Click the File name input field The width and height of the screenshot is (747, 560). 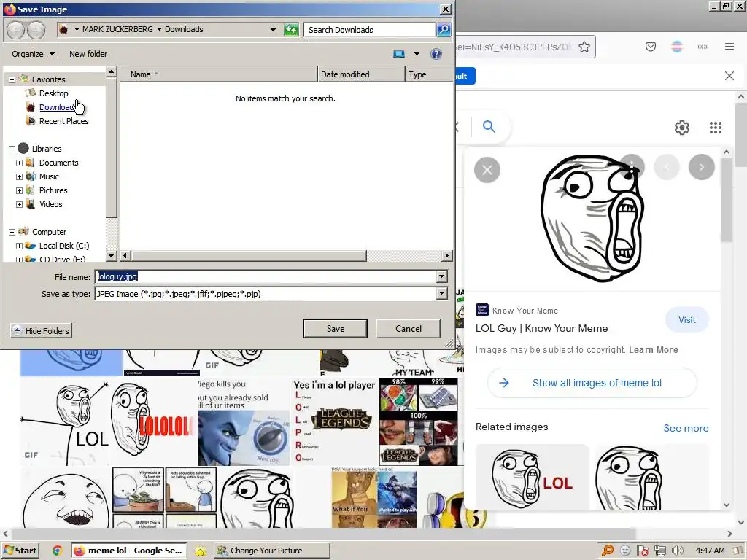(266, 276)
